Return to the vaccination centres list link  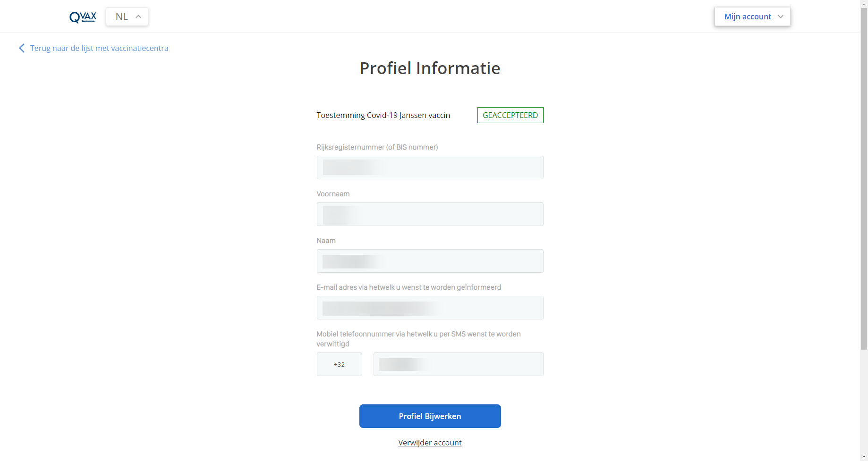pos(99,48)
